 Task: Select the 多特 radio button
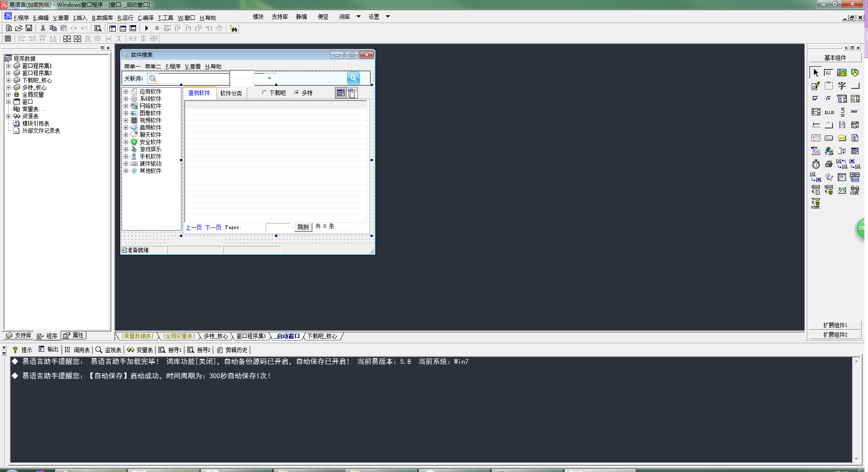coord(297,93)
